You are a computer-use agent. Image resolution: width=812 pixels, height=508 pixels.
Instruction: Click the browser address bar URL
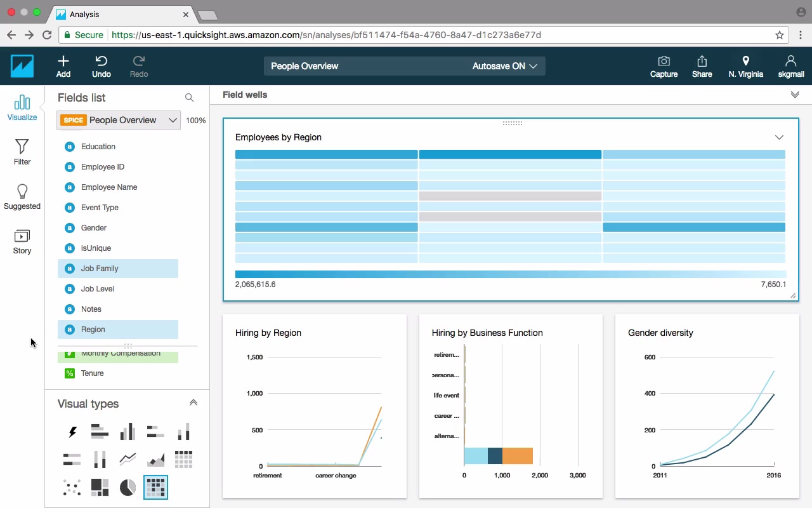pyautogui.click(x=326, y=35)
